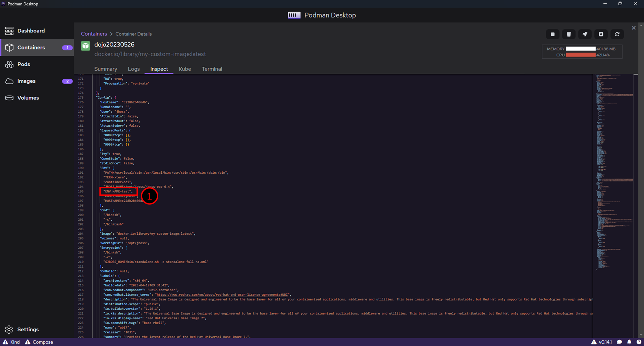Click the red CPU usage bar

point(581,55)
